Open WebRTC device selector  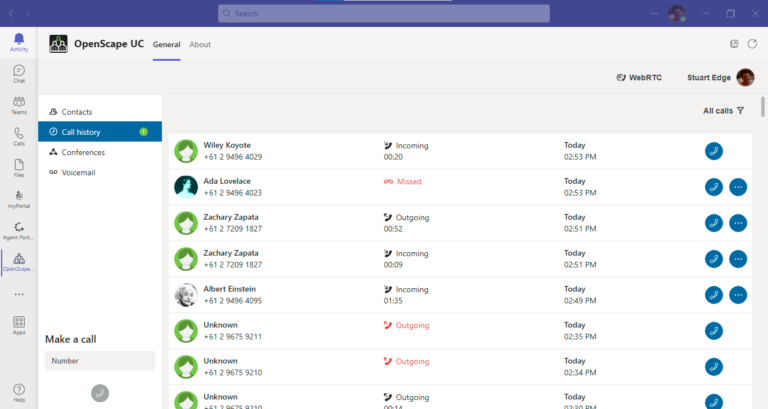coord(639,77)
